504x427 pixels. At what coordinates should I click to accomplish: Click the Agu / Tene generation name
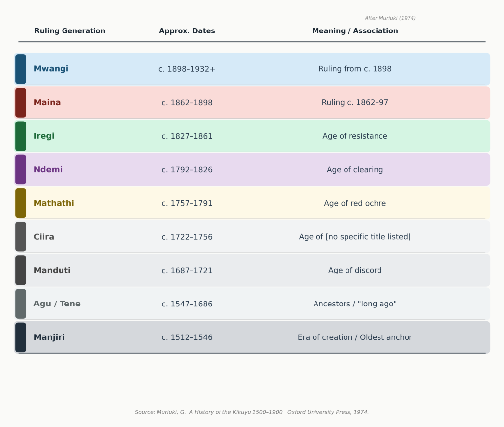(57, 304)
